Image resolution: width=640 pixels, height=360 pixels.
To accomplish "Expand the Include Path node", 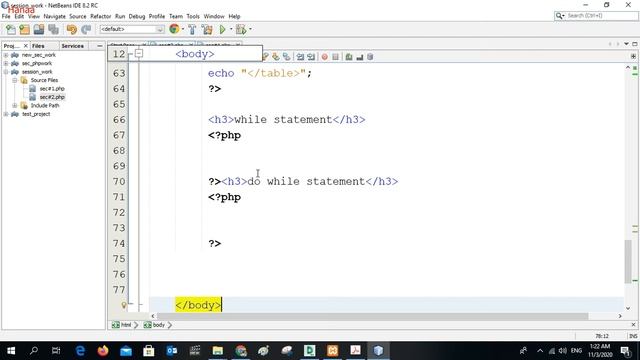I will (x=15, y=105).
